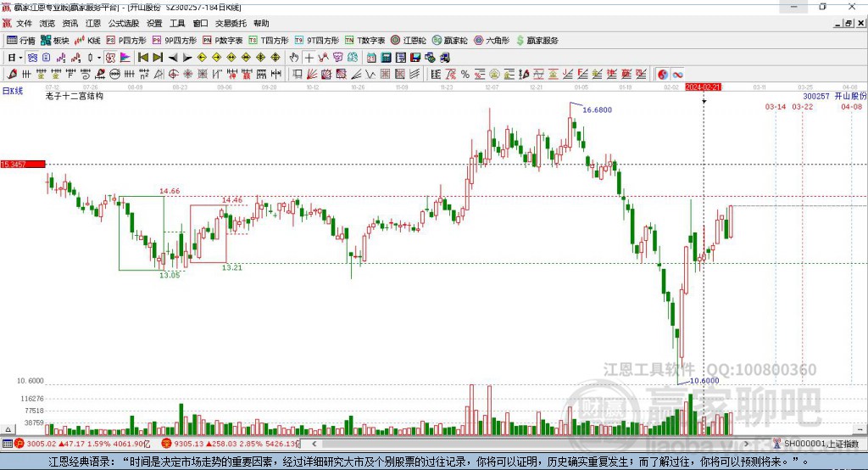Step back with the black left triangle
The width and height of the screenshot is (868, 470).
(173, 58)
